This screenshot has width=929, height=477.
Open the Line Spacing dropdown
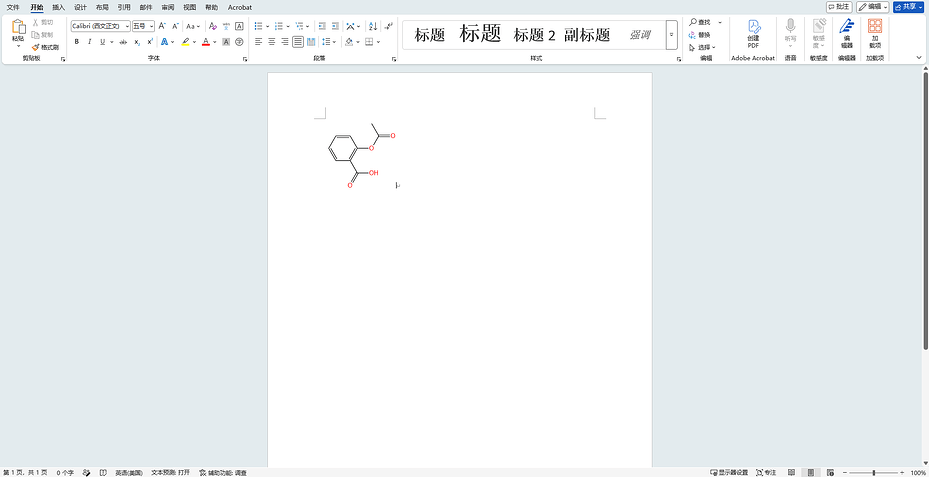(329, 42)
